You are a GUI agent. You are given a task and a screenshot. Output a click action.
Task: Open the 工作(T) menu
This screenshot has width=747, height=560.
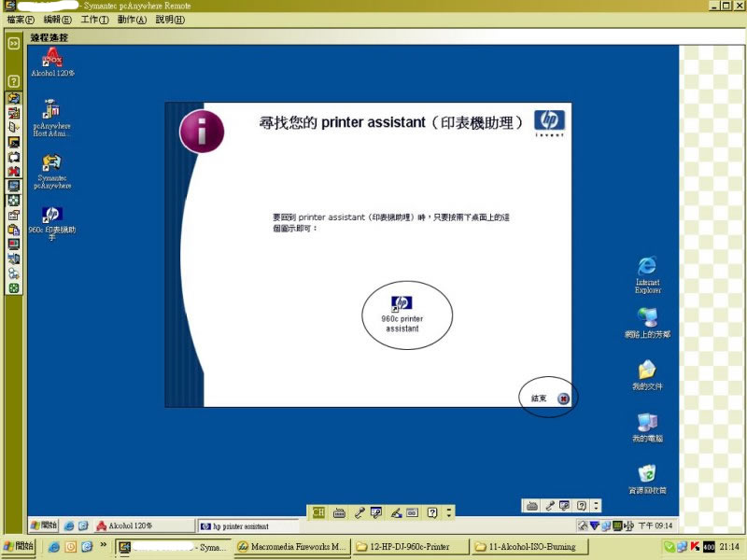[x=94, y=20]
